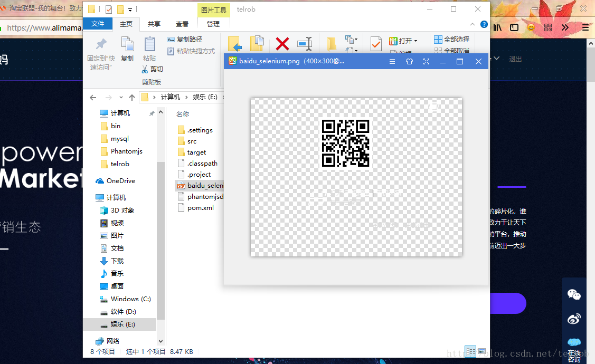Select 网络 in navigation pane

click(x=108, y=341)
